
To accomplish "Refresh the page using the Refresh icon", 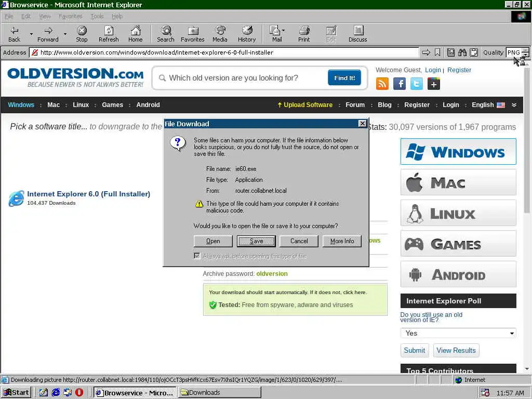I will tap(109, 34).
